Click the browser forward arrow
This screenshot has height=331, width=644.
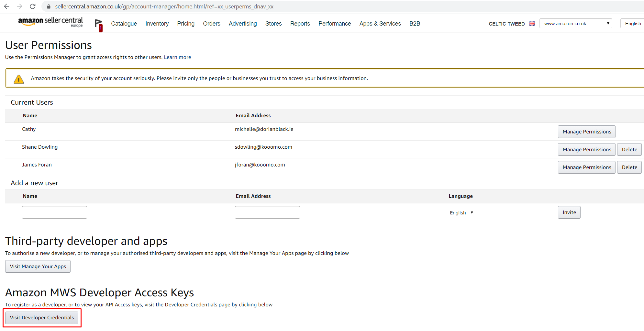pyautogui.click(x=19, y=6)
